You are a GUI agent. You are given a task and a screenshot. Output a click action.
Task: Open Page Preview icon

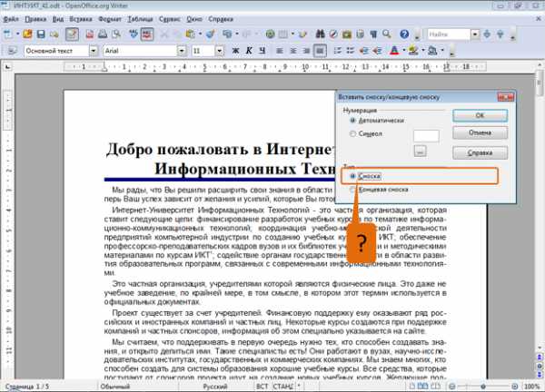click(x=116, y=34)
